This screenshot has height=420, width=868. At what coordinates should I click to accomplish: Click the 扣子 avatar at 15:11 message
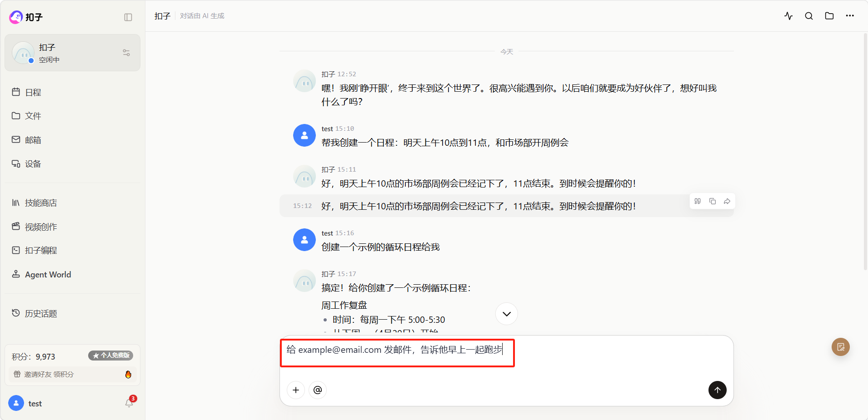304,176
